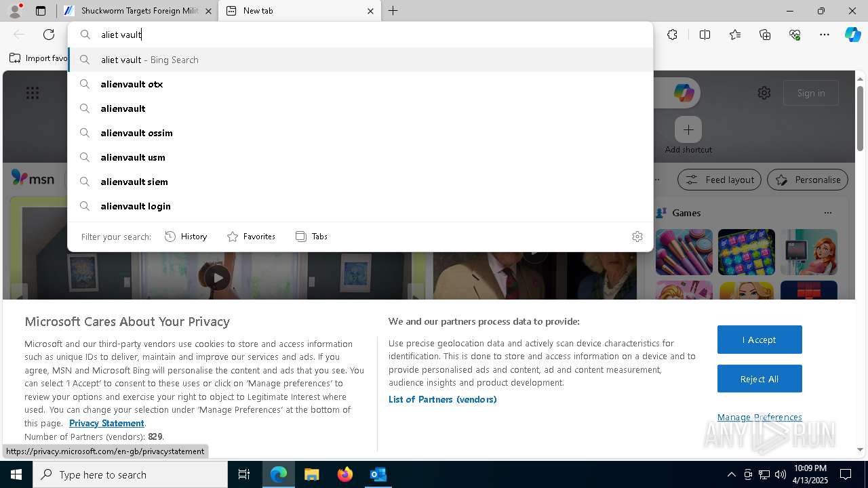Viewport: 868px width, 488px height.
Task: Open the Favorites star icon in toolbar
Action: click(735, 35)
